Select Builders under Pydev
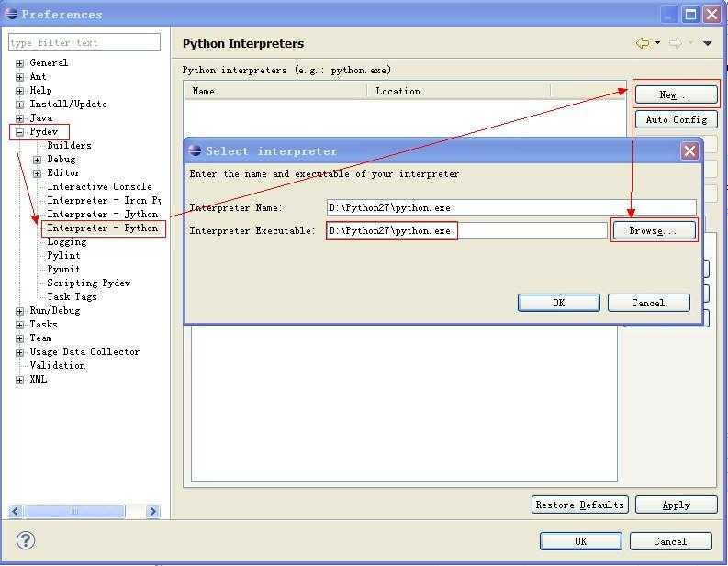Viewport: 728px width, 566px height. click(x=69, y=145)
